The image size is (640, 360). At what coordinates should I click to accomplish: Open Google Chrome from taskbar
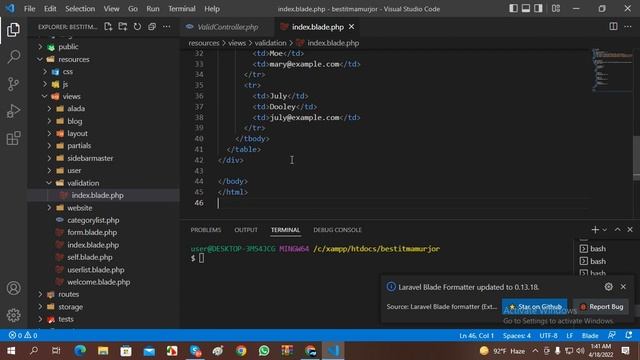241,351
